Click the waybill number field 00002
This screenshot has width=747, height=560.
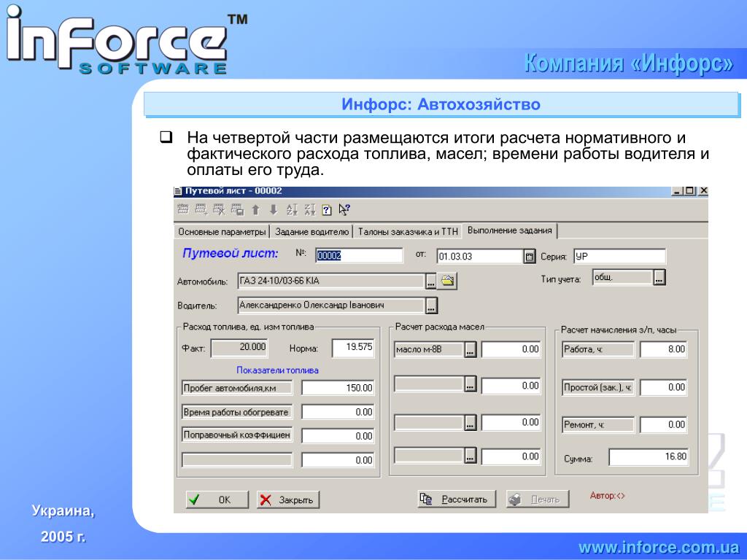(359, 256)
